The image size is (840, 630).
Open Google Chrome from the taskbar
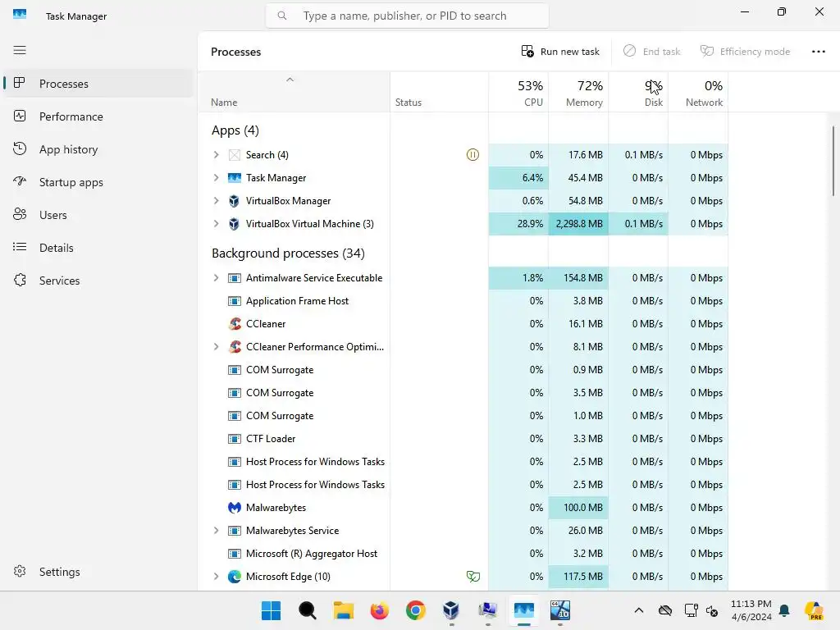click(416, 610)
